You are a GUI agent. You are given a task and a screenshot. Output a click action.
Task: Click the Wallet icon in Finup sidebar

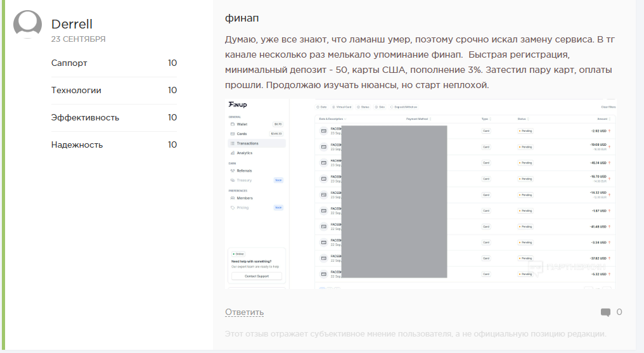pos(233,124)
